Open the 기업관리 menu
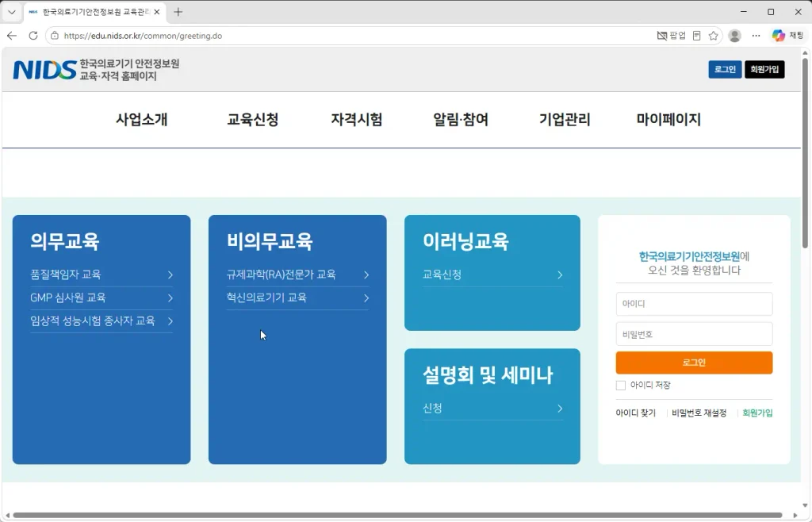 pyautogui.click(x=565, y=120)
